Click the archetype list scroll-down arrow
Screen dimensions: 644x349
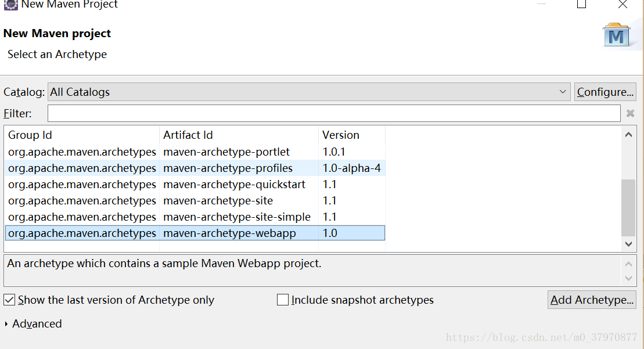click(628, 244)
